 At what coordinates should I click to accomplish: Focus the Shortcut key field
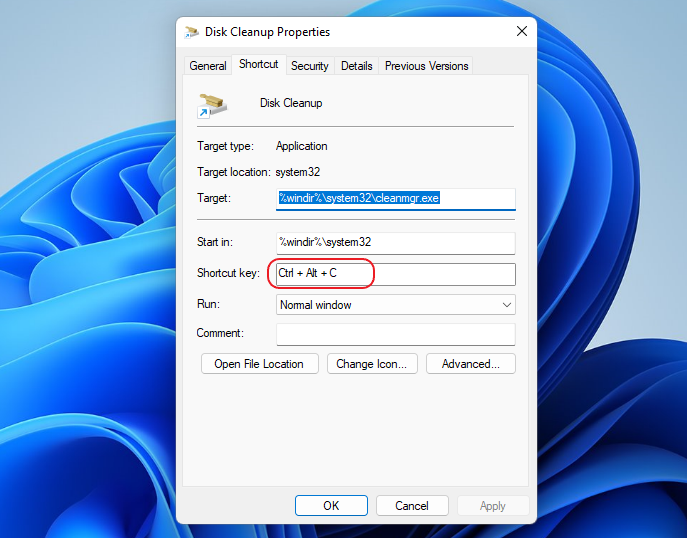click(396, 274)
